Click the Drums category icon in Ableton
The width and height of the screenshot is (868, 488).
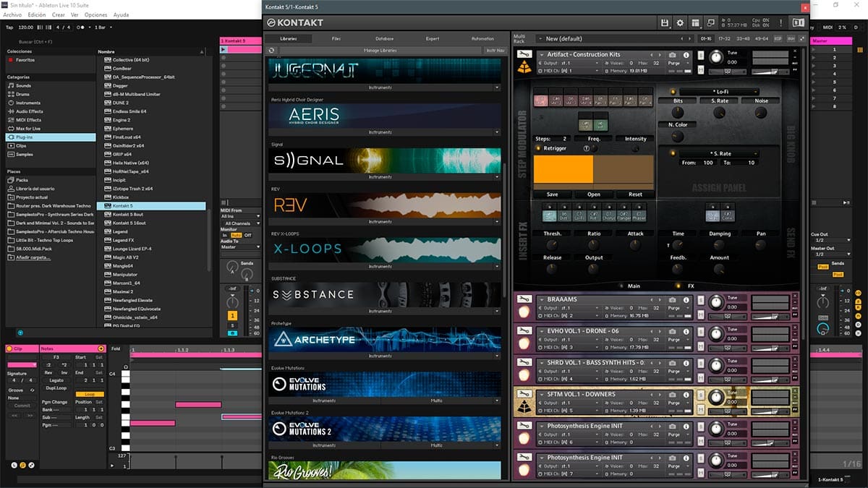[11, 95]
